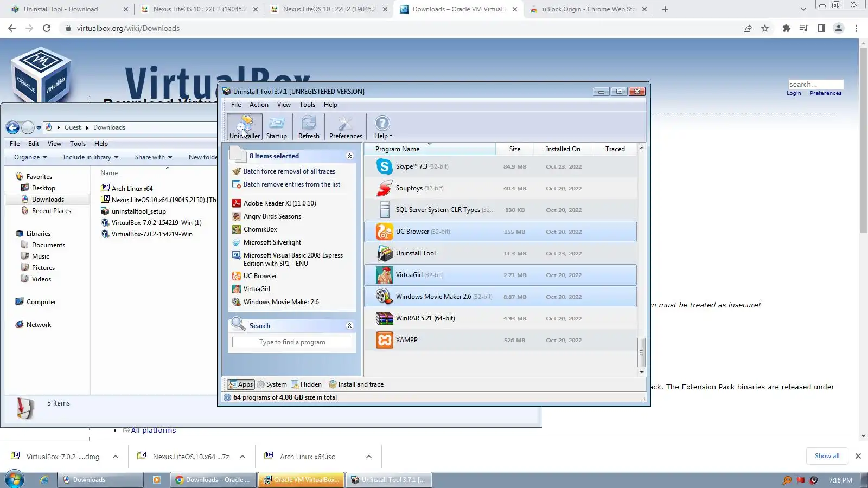
Task: Select Computer in Explorer sidebar
Action: [x=41, y=302]
